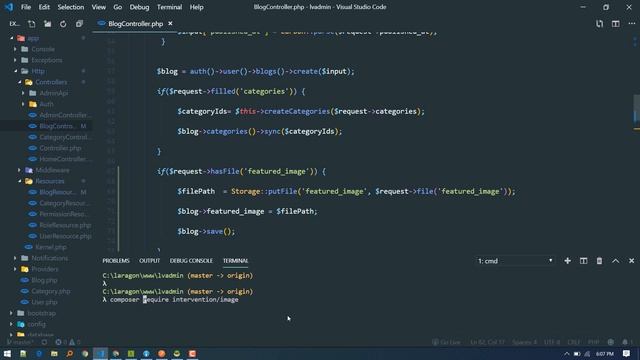Select the BlogController.php editor tab
Screen dimensions: 640x360
click(136, 24)
